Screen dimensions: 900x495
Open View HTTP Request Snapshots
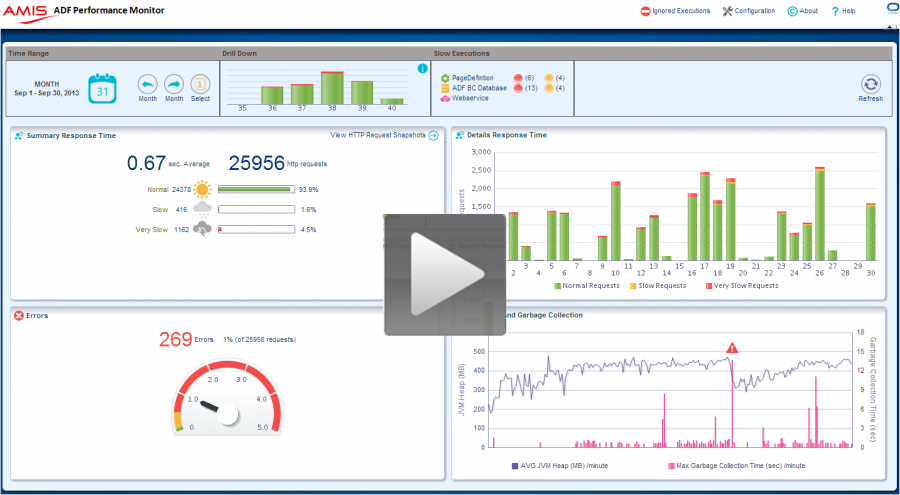pyautogui.click(x=384, y=135)
